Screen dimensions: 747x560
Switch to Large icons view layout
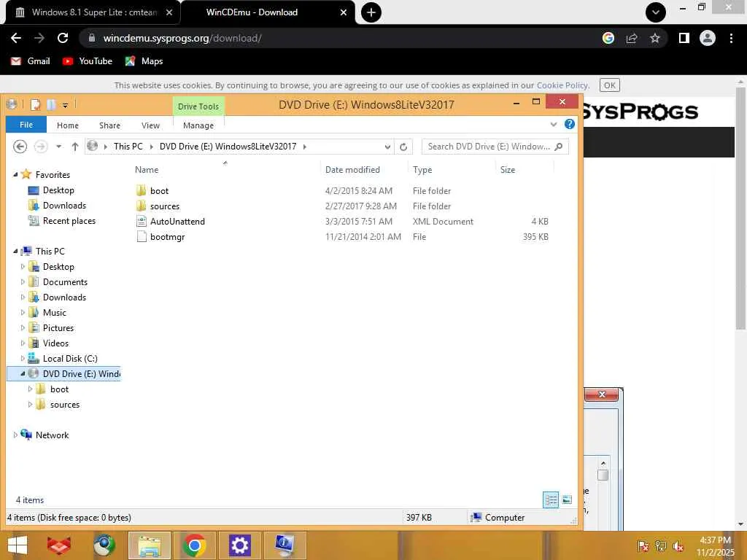point(567,499)
